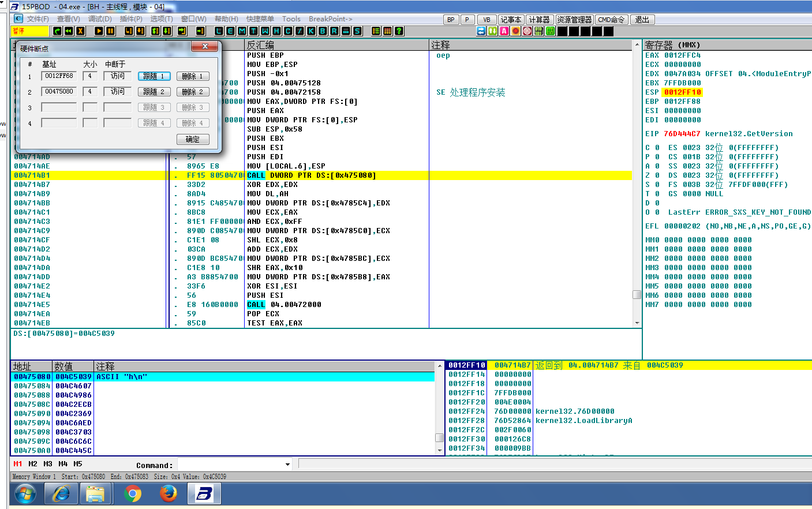The width and height of the screenshot is (812, 509).
Task: Open the C (CPU) window icon
Action: [289, 31]
